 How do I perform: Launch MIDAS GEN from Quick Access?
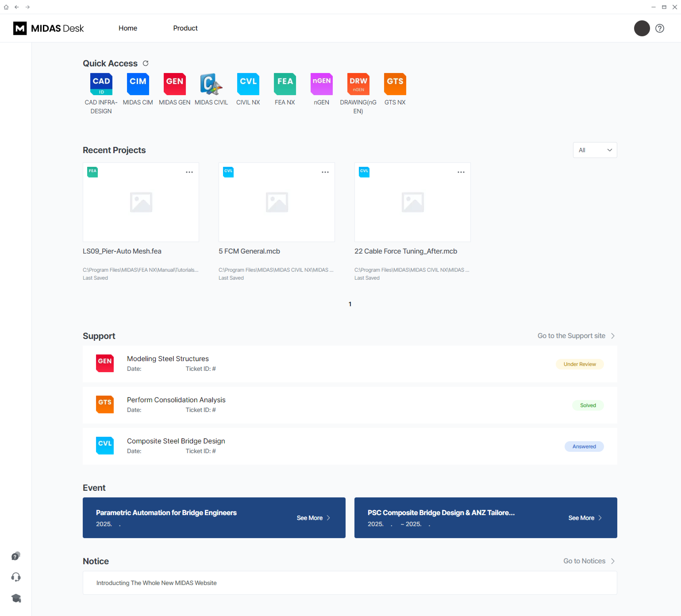click(175, 84)
